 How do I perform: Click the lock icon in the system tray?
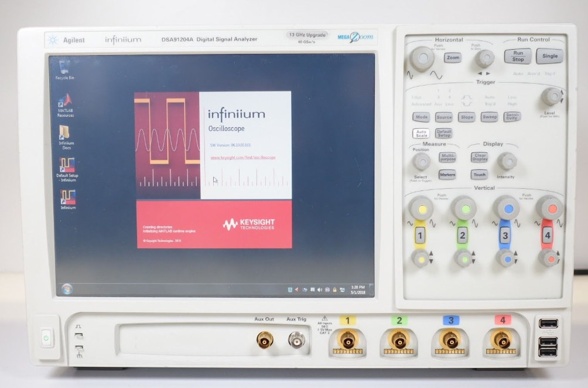(335, 290)
